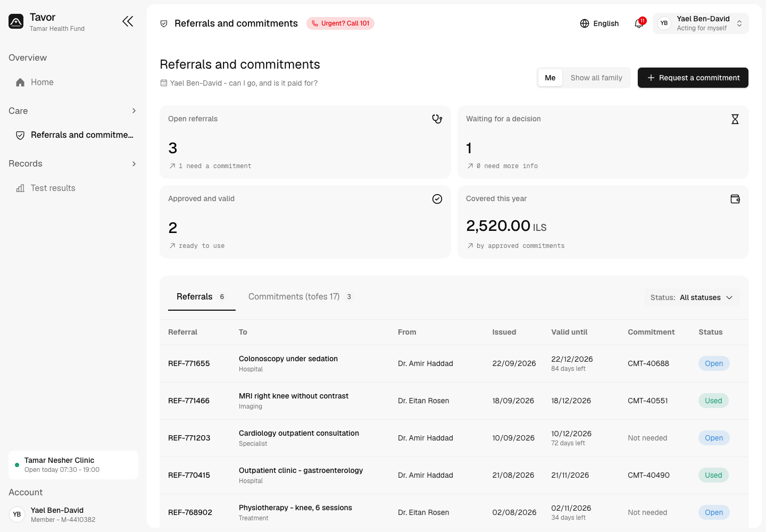Open notifications bell icon
This screenshot has height=532, width=766.
pyautogui.click(x=639, y=23)
